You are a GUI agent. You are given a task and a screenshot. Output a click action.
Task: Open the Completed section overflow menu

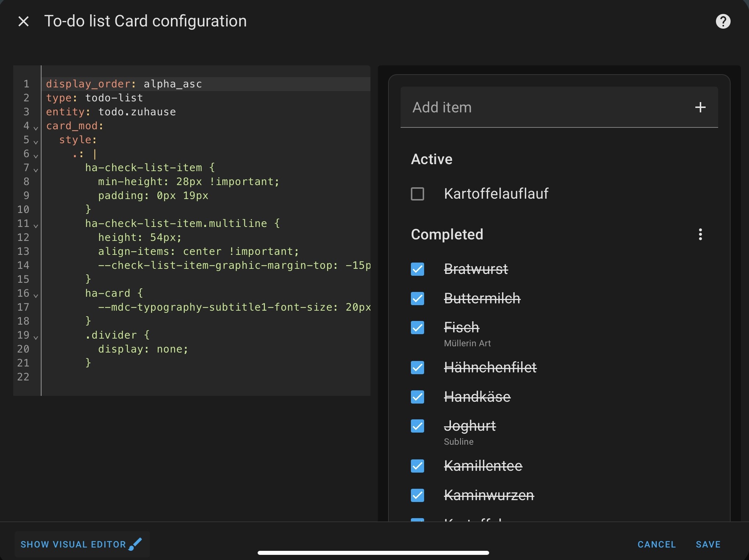tap(700, 234)
